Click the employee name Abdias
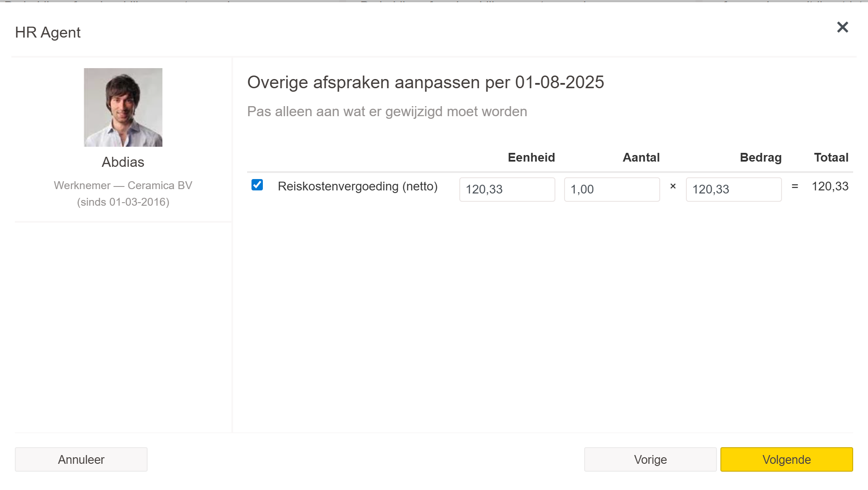Screen dimensions: 868x490 [x=123, y=162]
